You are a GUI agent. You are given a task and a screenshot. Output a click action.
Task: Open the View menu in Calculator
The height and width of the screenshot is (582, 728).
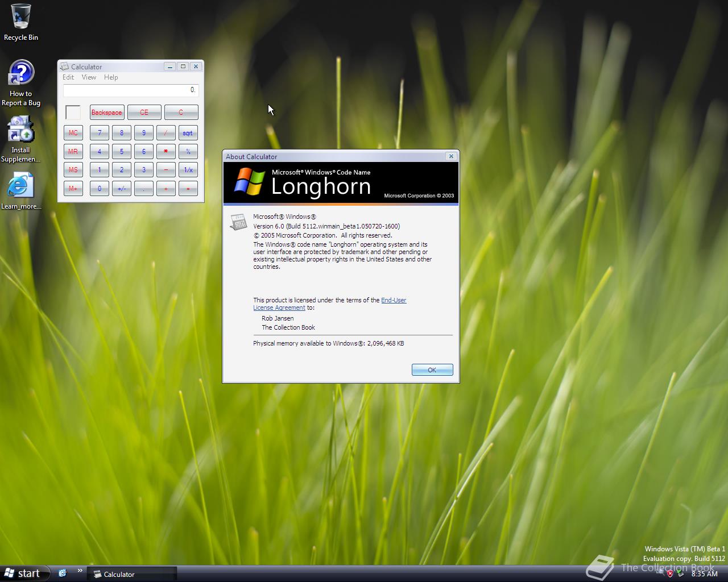[x=89, y=77]
